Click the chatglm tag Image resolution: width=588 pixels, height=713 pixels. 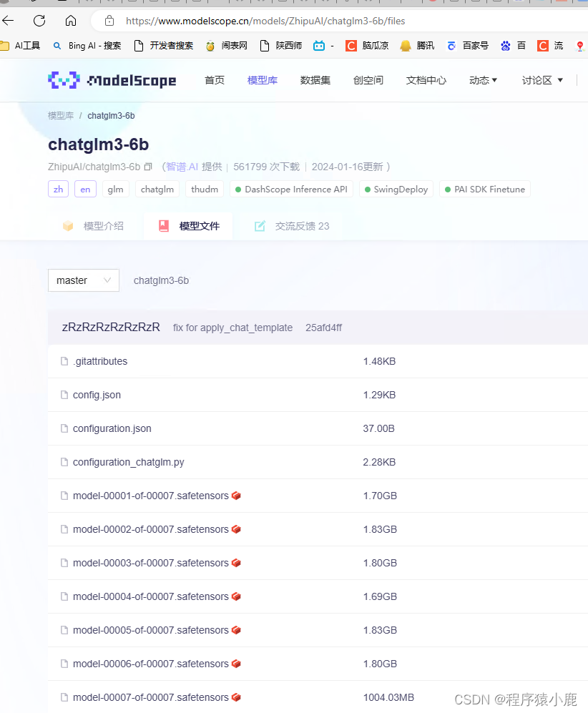(157, 190)
